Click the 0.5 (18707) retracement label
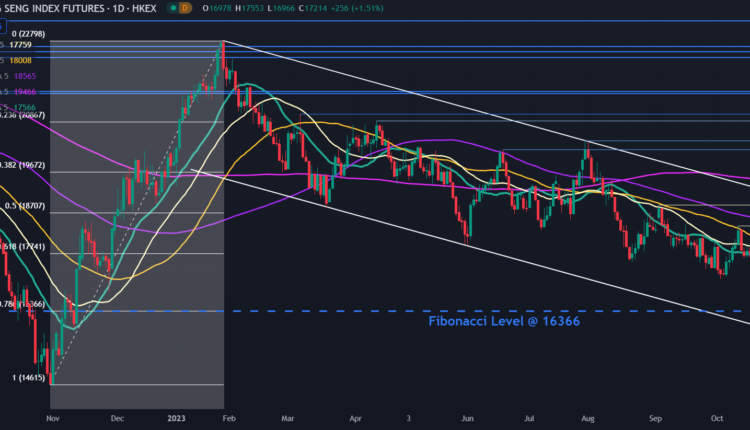 coord(26,205)
